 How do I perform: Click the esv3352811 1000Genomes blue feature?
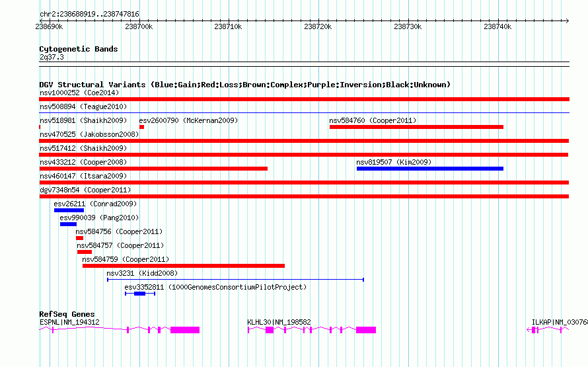[140, 294]
